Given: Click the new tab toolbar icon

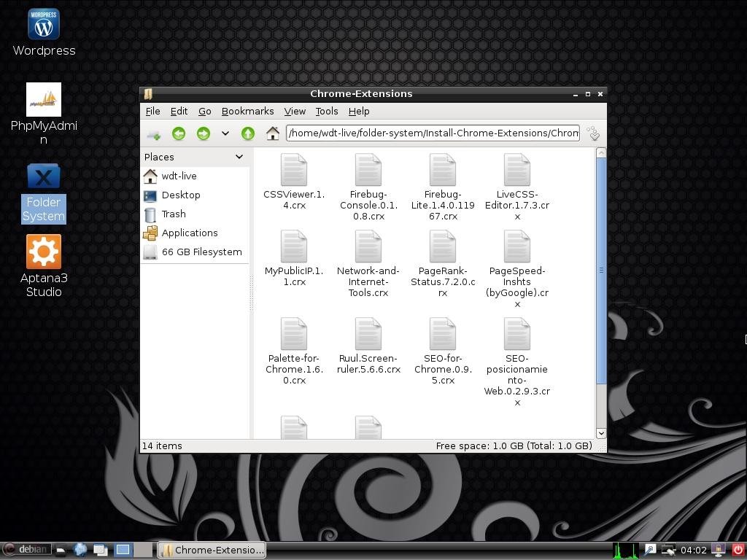Looking at the screenshot, I should pos(153,133).
